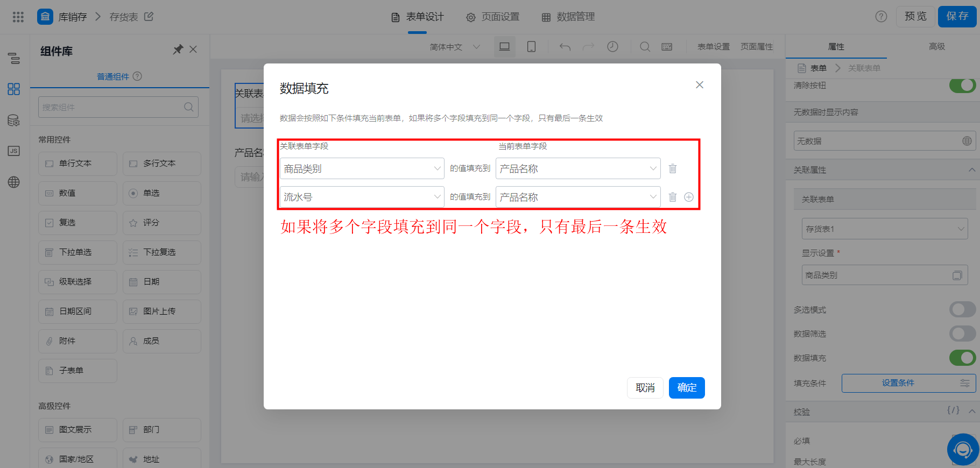980x468 pixels.
Task: Select the 图片上传 component
Action: click(x=162, y=311)
